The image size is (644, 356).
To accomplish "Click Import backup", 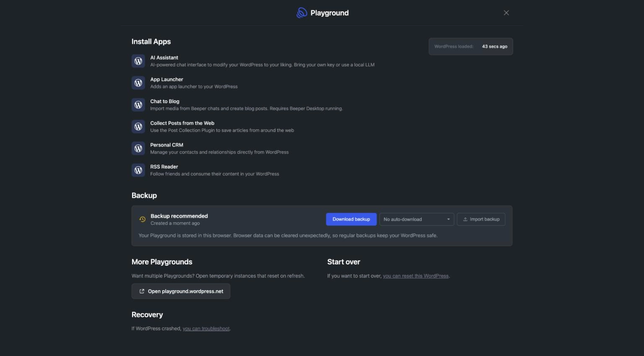I will pos(481,219).
